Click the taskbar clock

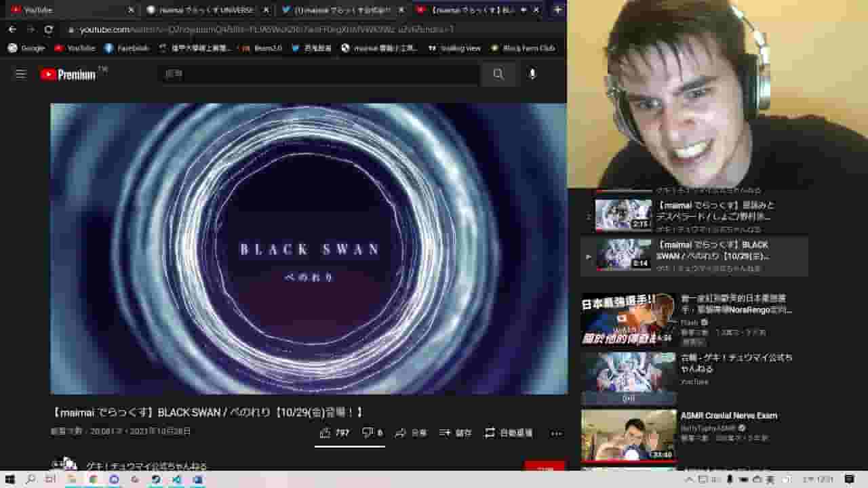coord(817,479)
